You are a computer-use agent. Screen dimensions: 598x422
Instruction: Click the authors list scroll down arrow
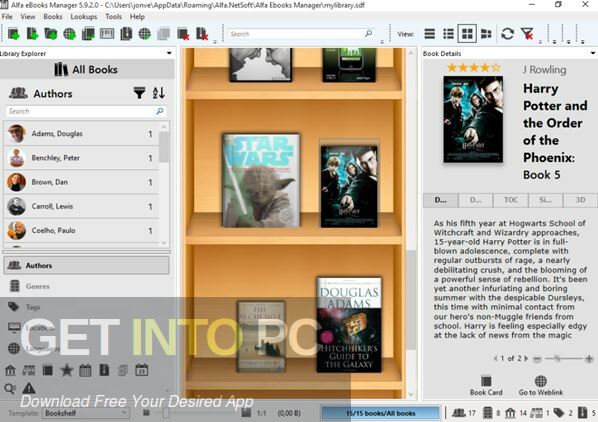(x=164, y=243)
